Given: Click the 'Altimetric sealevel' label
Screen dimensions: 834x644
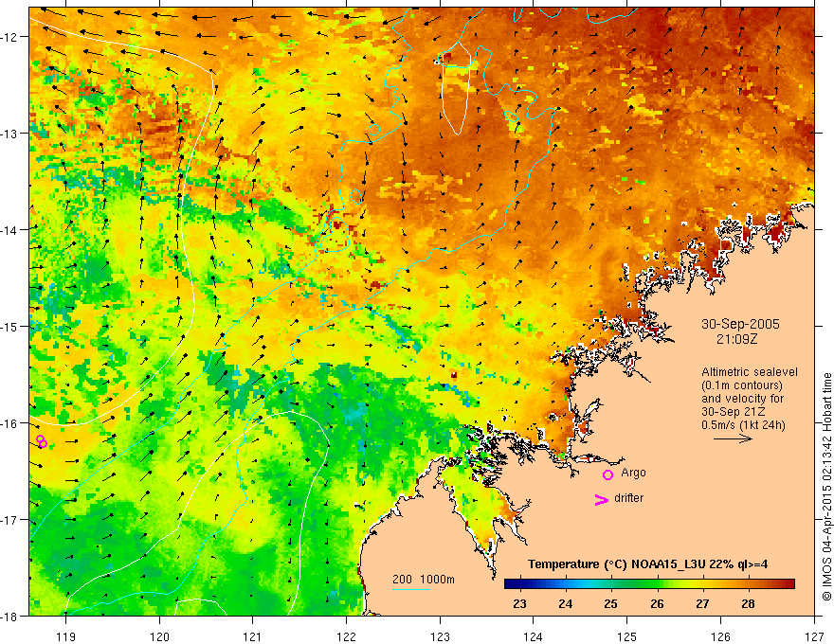Looking at the screenshot, I should pos(750,372).
